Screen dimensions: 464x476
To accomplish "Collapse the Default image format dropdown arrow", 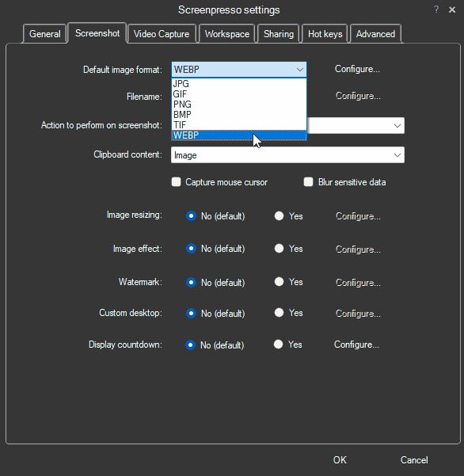I will point(300,70).
